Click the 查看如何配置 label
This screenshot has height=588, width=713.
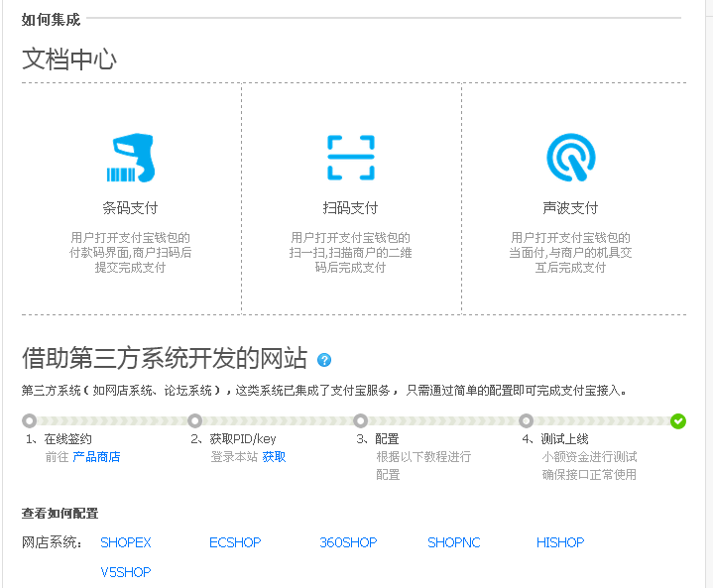(x=60, y=514)
